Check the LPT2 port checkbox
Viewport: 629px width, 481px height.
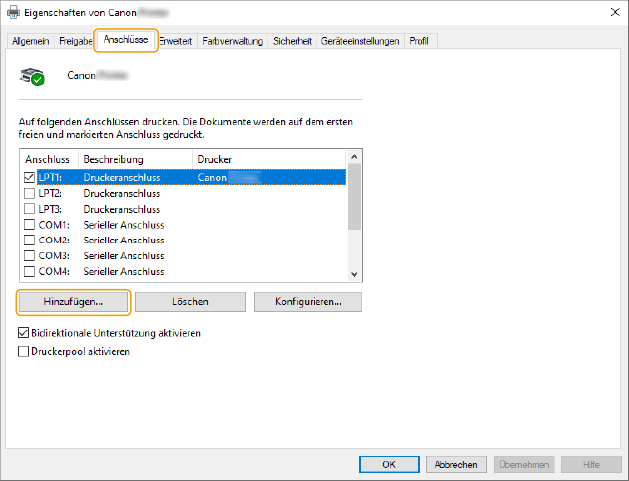click(x=29, y=193)
